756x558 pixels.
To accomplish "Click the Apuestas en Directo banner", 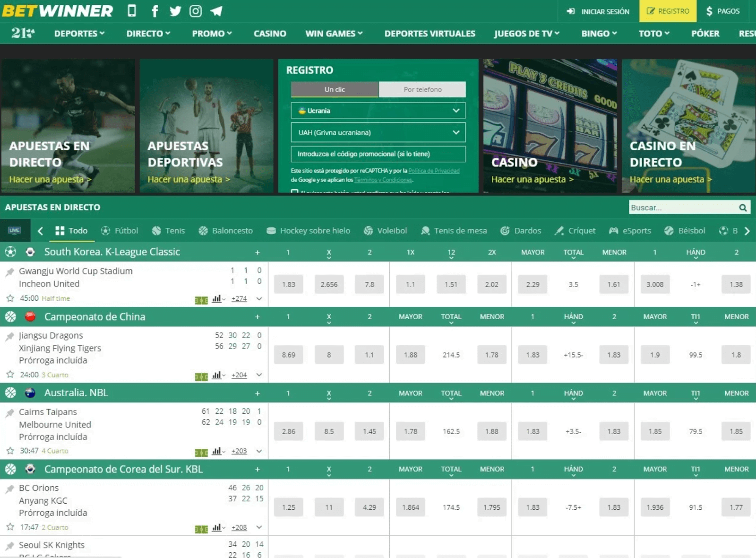I will 68,126.
